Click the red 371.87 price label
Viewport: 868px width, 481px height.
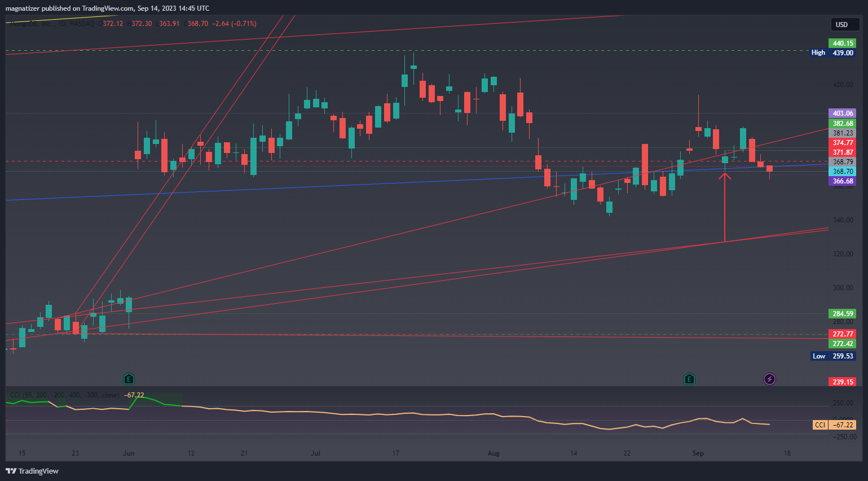(x=842, y=152)
